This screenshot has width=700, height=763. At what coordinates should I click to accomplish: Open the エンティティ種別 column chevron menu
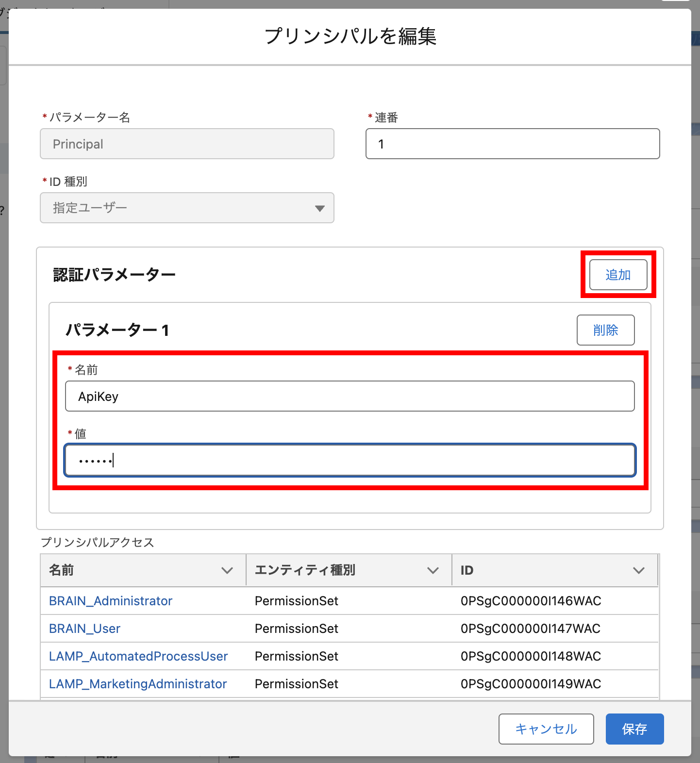click(x=433, y=570)
